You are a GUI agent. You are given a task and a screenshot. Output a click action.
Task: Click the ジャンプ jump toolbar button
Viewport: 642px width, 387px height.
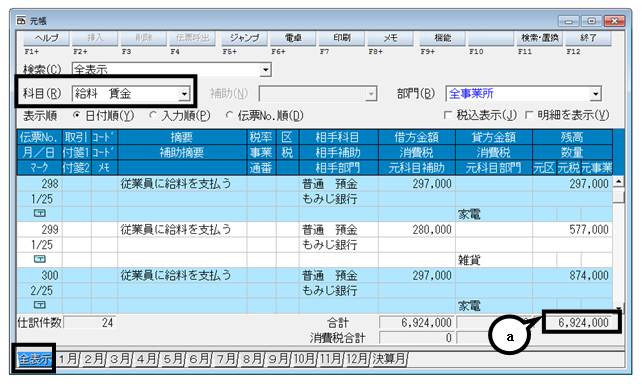pos(244,38)
